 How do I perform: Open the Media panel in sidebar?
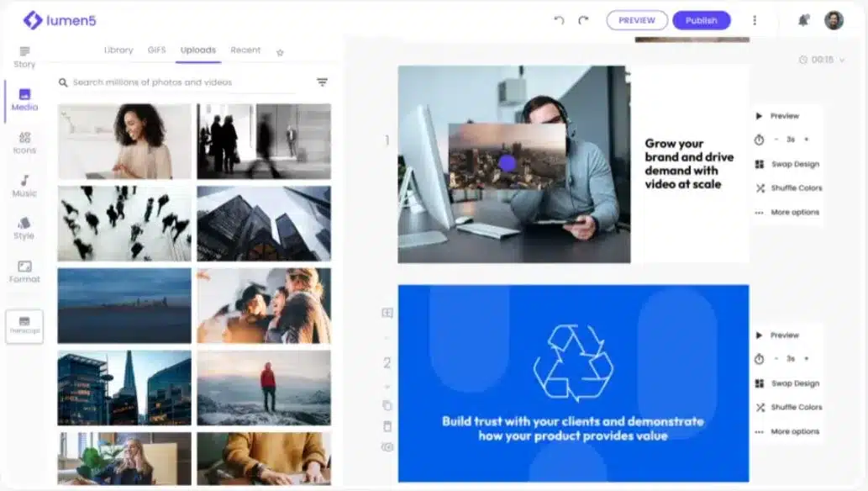tap(24, 100)
